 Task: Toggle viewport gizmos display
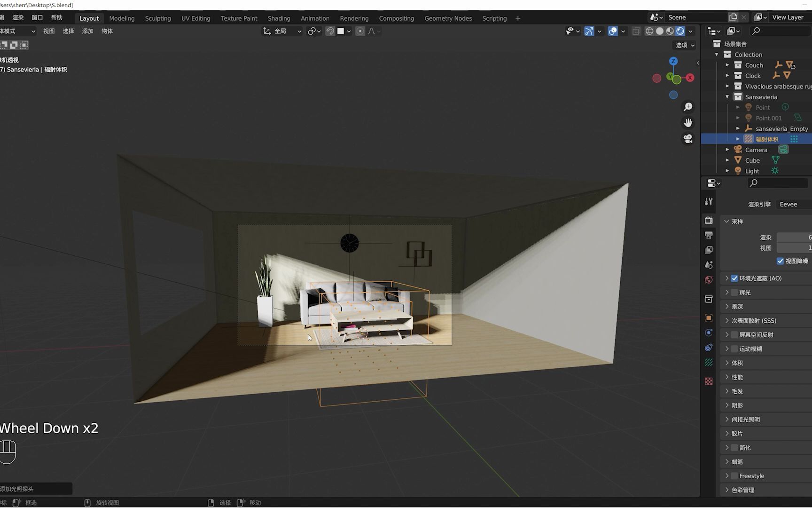coord(589,31)
